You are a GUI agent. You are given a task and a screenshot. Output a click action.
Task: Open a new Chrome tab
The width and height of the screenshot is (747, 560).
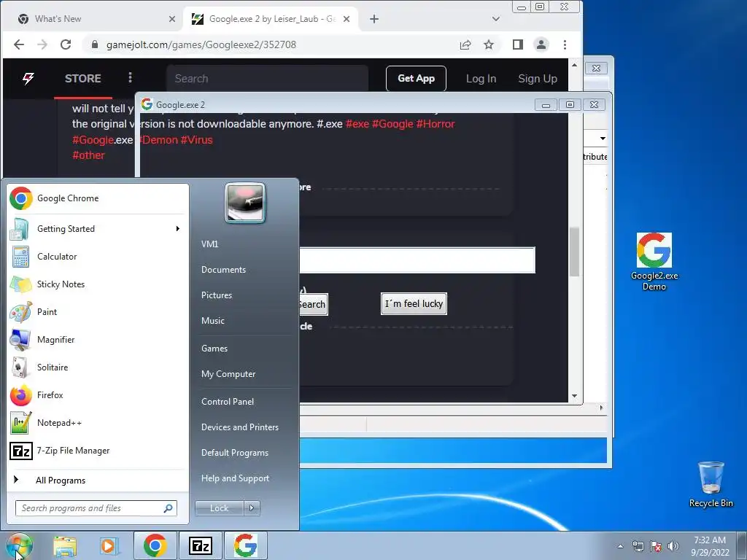(374, 19)
